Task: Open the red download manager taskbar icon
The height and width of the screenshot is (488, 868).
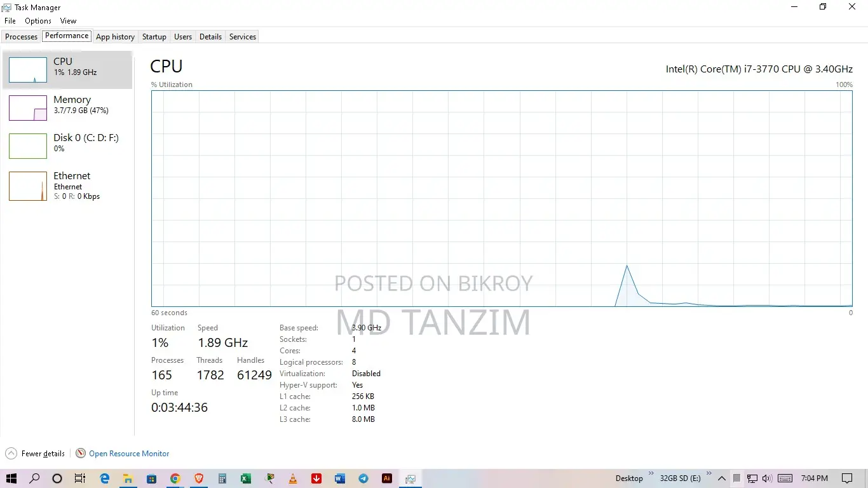Action: 316,478
